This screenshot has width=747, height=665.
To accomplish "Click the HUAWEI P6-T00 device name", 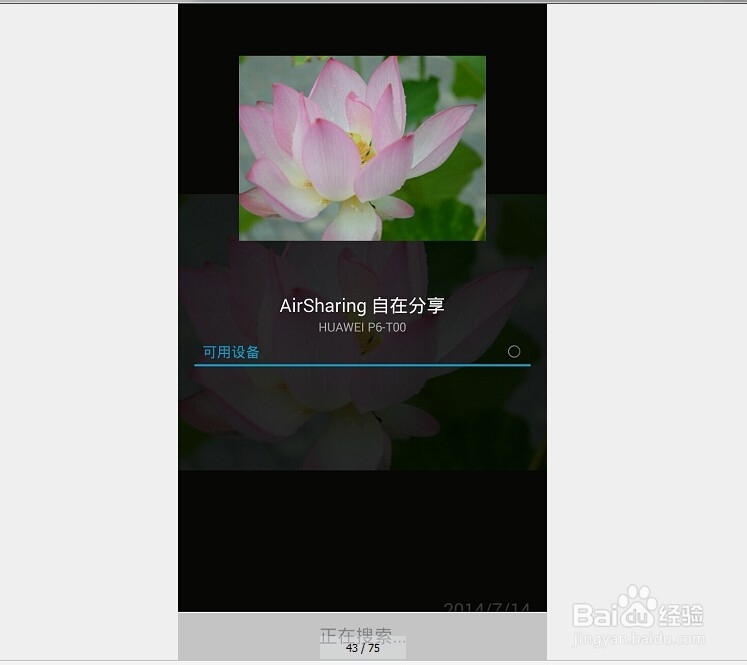I will point(362,327).
